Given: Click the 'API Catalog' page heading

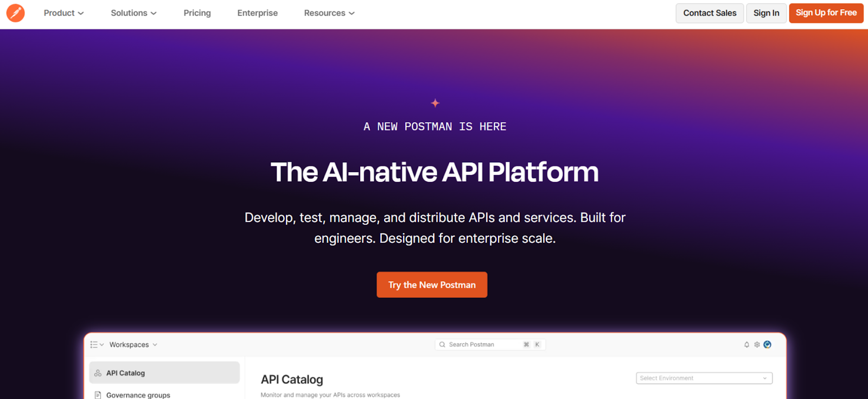Looking at the screenshot, I should coord(292,379).
